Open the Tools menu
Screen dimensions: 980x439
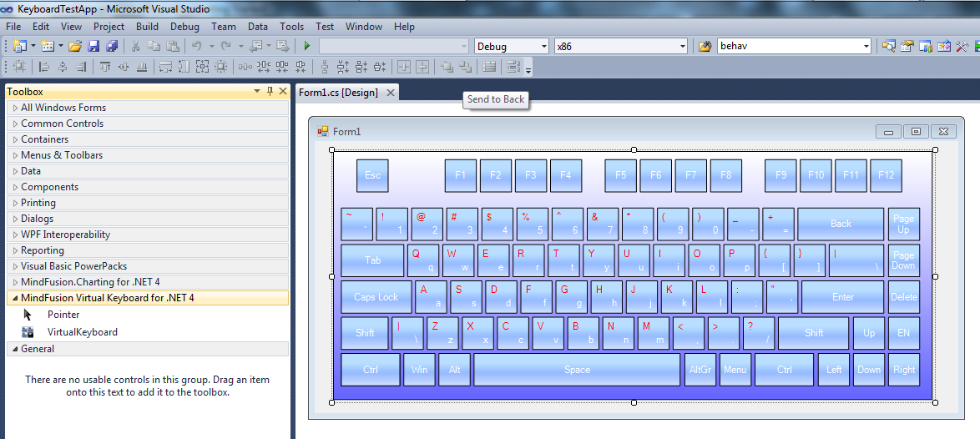coord(291,26)
